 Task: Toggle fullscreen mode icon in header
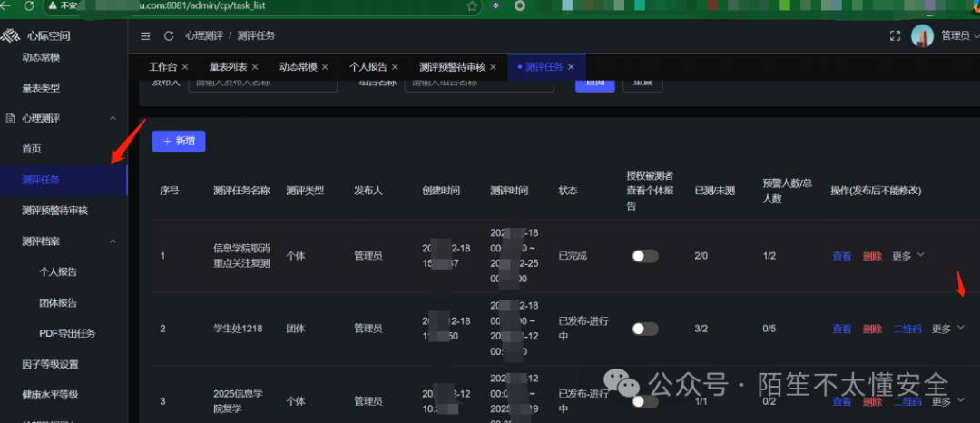[x=895, y=36]
